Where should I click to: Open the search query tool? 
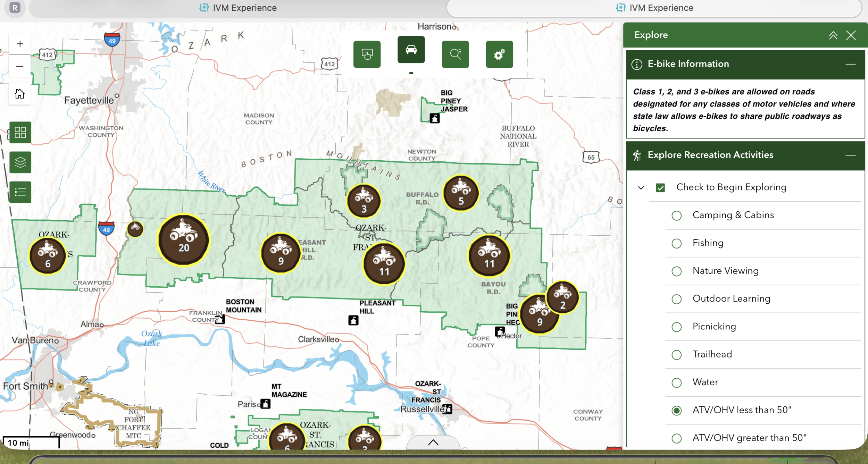pos(455,54)
